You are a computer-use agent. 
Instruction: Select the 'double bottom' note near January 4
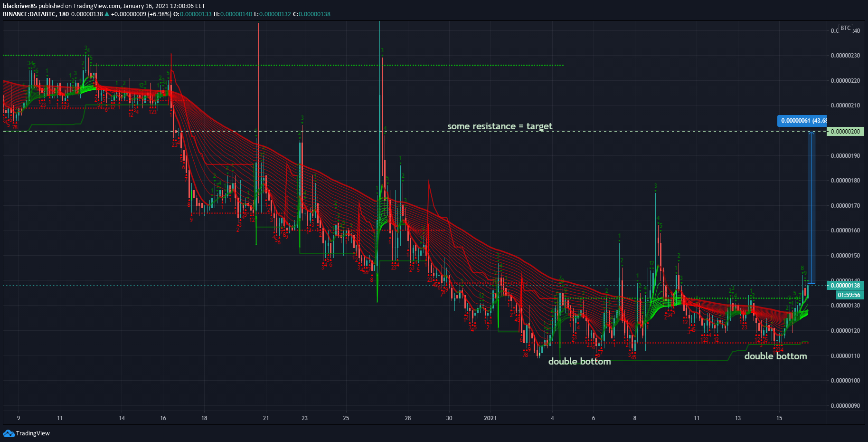click(579, 361)
